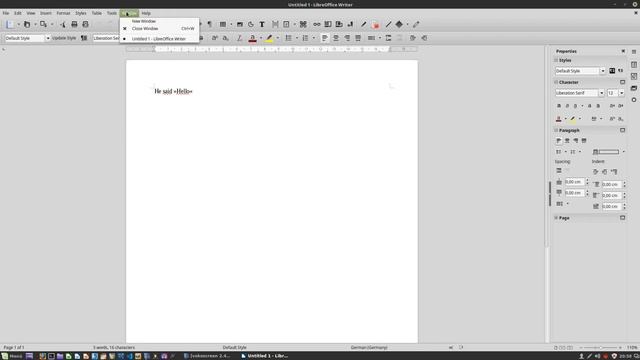Open Paragraph panel More Options button
This screenshot has width=640, height=360.
tap(622, 130)
